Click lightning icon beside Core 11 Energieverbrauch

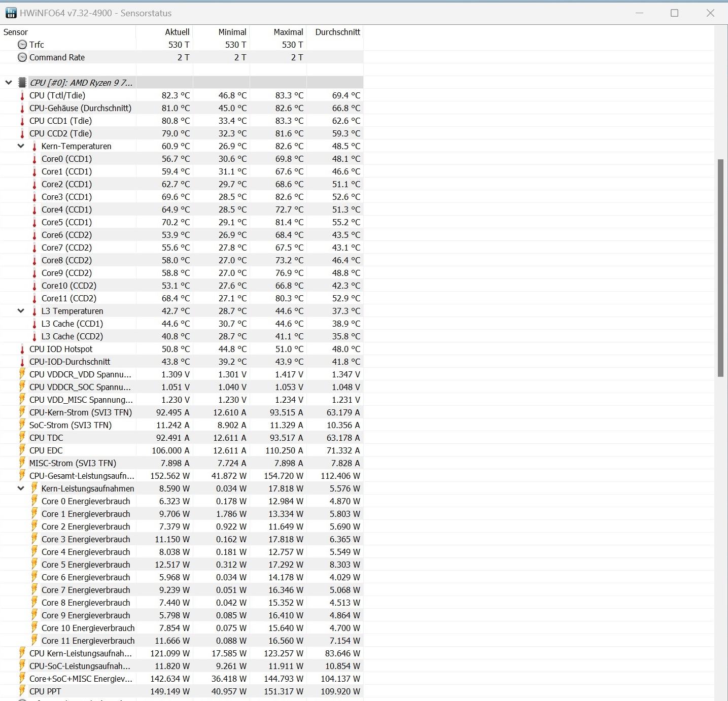(x=34, y=640)
